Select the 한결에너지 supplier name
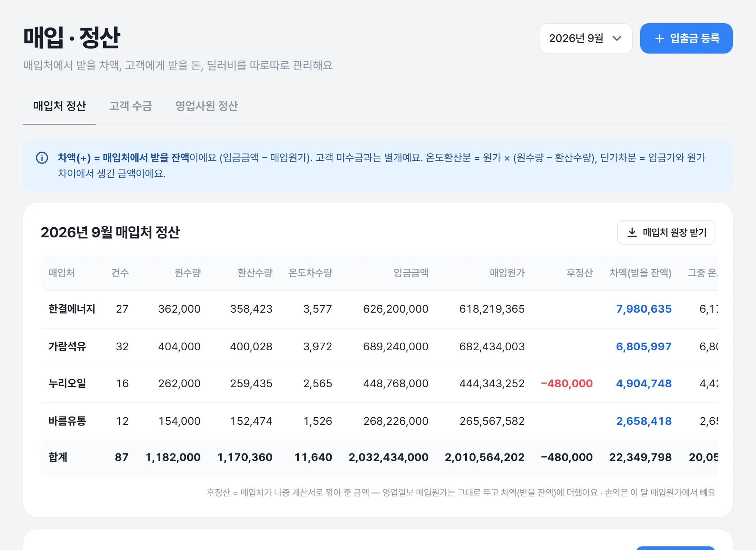Screen dimensions: 756x550 coord(72,309)
